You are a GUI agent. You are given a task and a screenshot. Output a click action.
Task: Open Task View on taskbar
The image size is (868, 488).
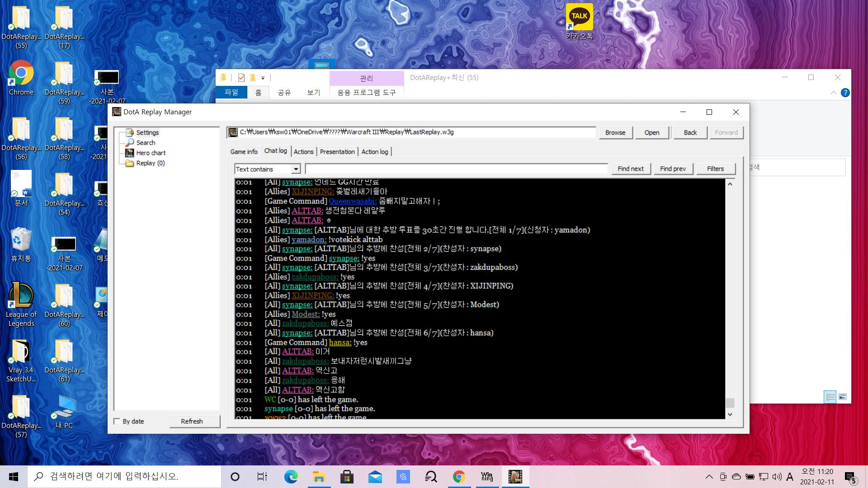(x=262, y=477)
